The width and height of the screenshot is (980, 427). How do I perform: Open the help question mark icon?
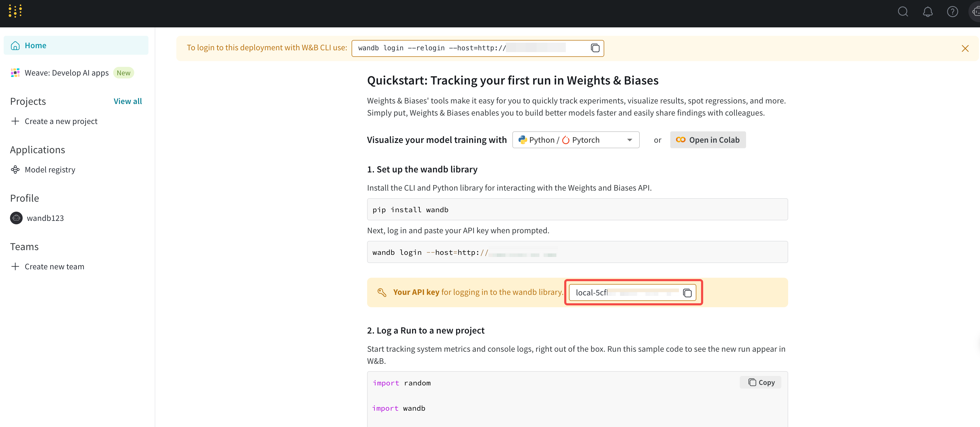click(x=953, y=12)
